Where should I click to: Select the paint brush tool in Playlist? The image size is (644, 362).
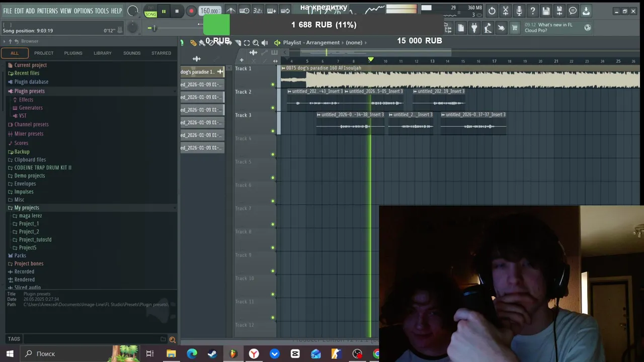pos(202,43)
